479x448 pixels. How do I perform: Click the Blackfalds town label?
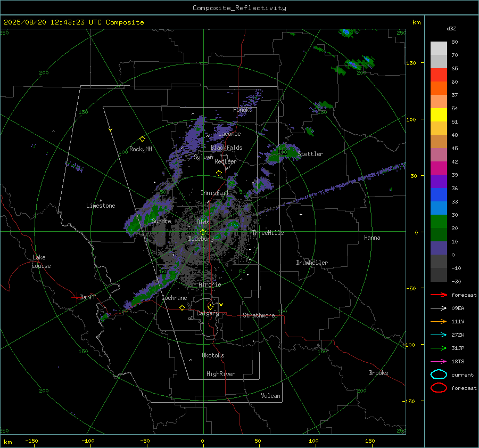(226, 148)
